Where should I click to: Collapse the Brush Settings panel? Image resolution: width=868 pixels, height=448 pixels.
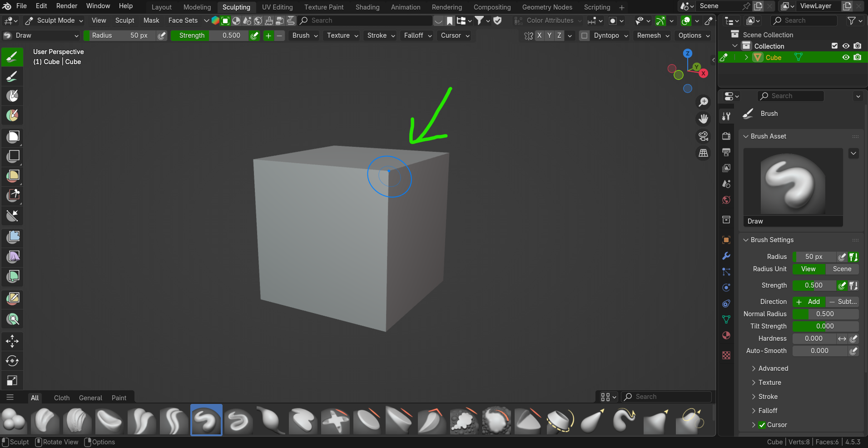(x=772, y=240)
